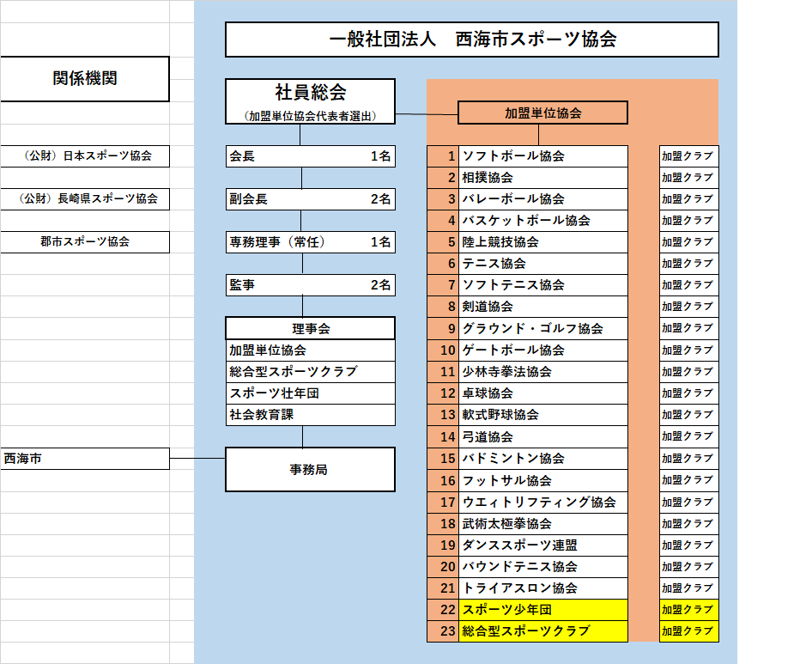Select the 副会長 2名 box
The width and height of the screenshot is (812, 664).
click(x=310, y=199)
